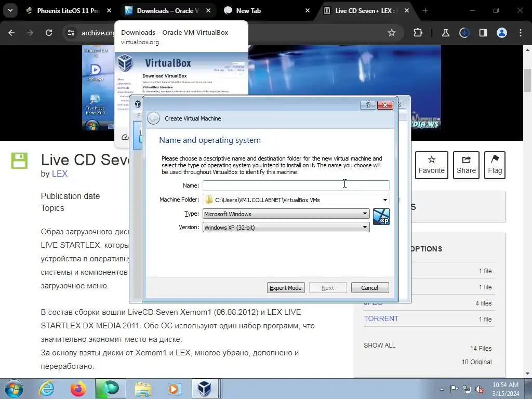Close the Phoenix LiteOS 11 Pro tab
The width and height of the screenshot is (532, 399).
tap(109, 10)
